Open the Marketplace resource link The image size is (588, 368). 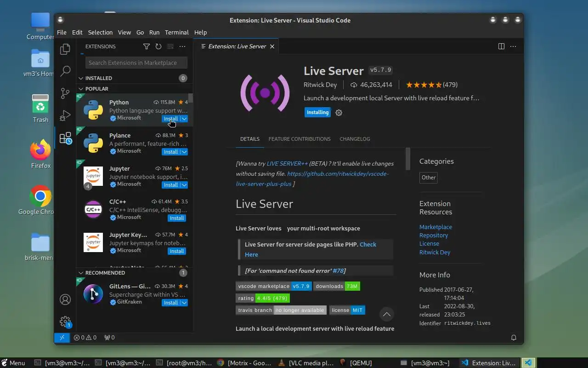(x=435, y=227)
